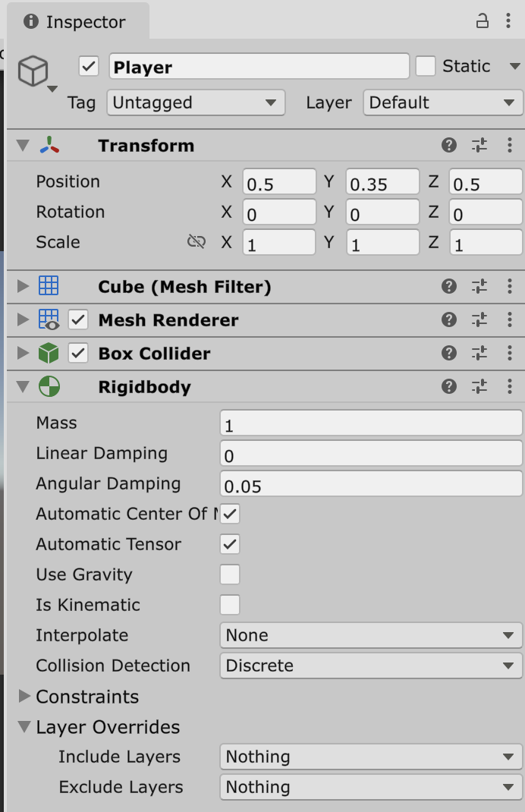Open the Tag dropdown showing Untagged

click(x=196, y=103)
